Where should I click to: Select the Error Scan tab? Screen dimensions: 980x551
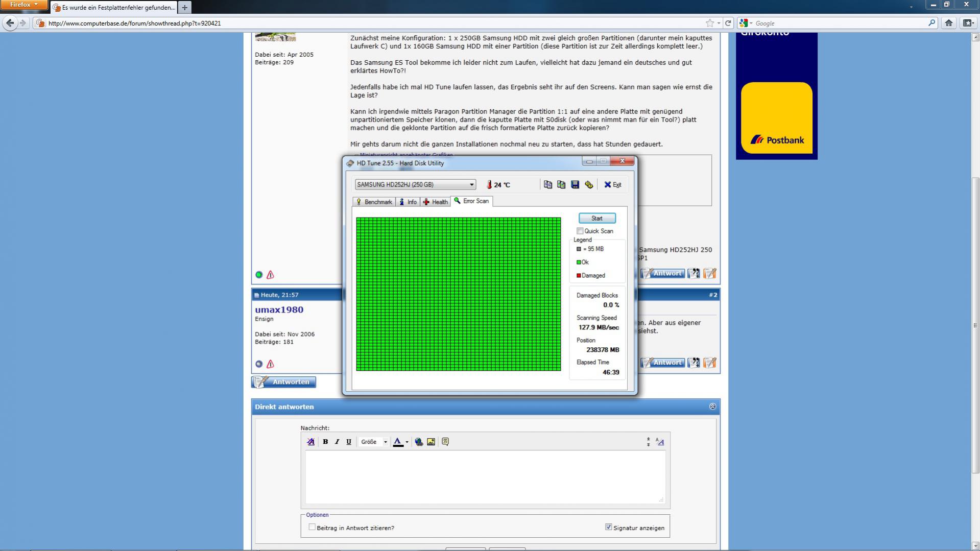click(x=471, y=201)
